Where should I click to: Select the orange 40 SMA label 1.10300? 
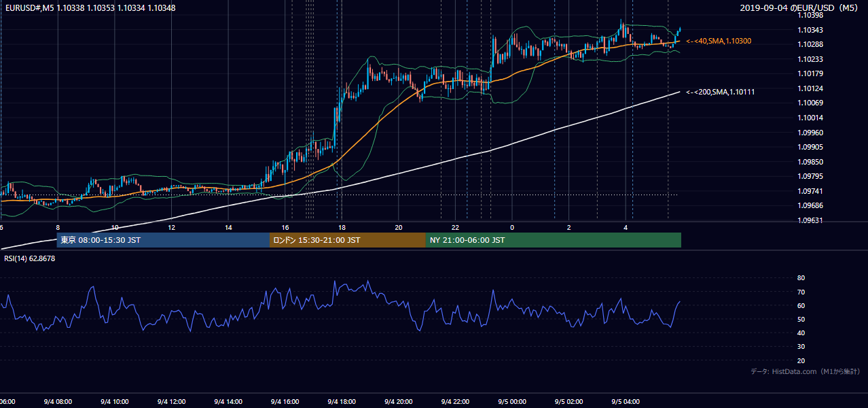719,41
